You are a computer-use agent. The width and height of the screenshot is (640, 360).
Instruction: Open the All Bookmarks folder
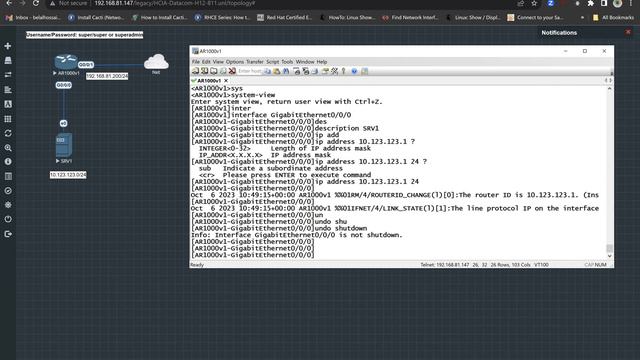coord(613,18)
